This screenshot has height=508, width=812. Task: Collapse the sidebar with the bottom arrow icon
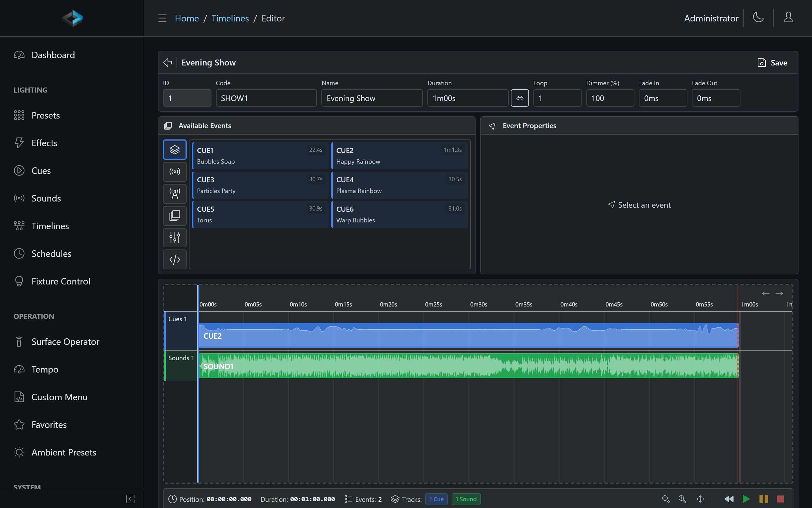pos(130,499)
